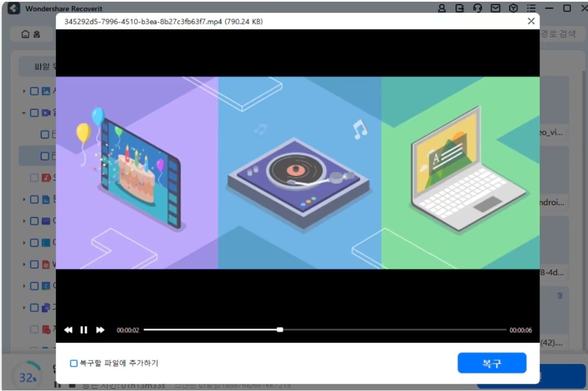Click the 경로 검색 path search field
The height and width of the screenshot is (391, 588).
pos(558,34)
